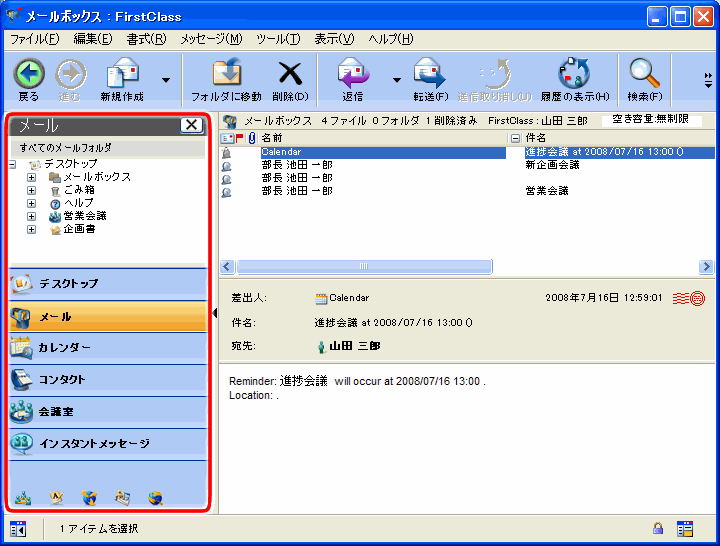This screenshot has width=720, height=546.
Task: Click the 戻る (Back) toolbar icon
Action: coord(29,73)
